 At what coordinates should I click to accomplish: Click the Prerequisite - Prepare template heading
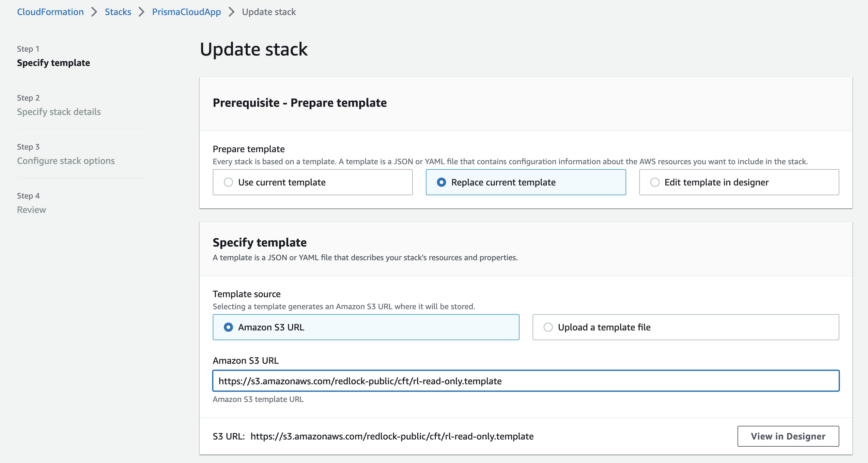(x=300, y=103)
